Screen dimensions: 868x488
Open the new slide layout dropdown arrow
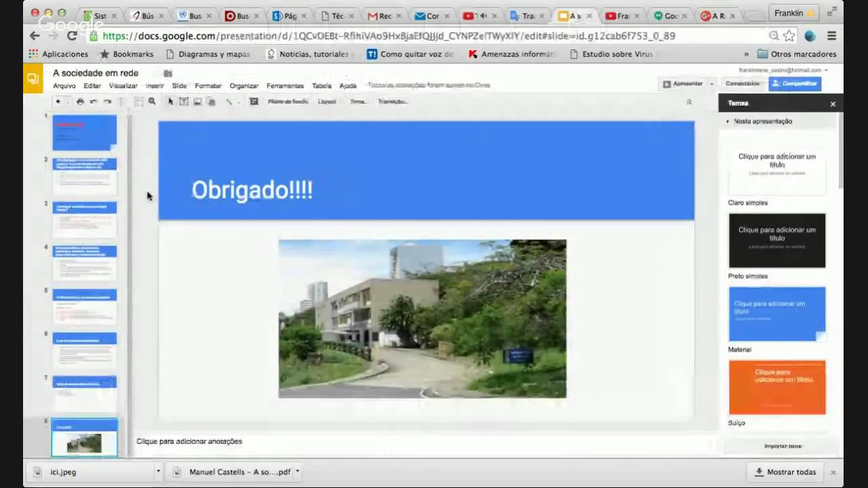(x=68, y=102)
